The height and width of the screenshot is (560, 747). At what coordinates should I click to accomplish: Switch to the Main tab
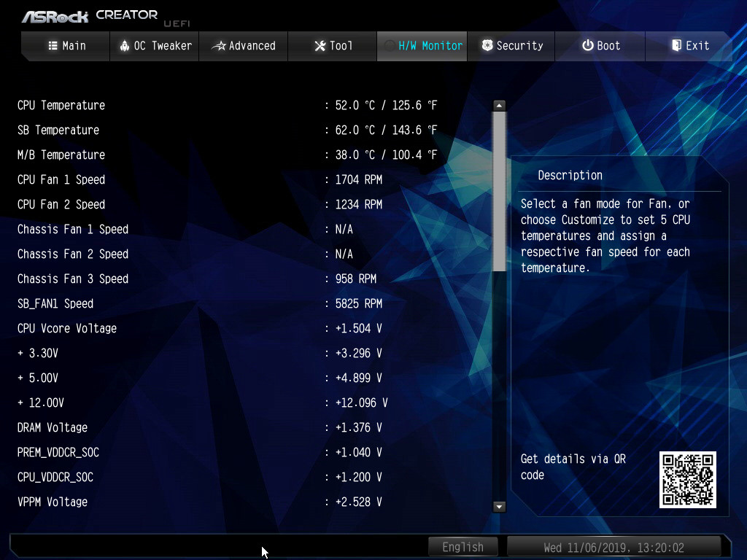(x=66, y=46)
